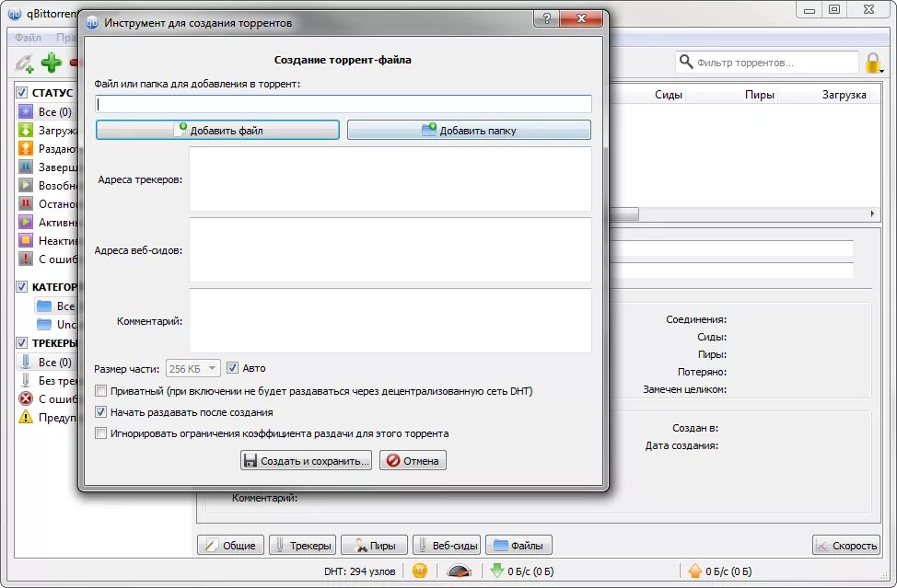
Task: Enable the Приватный torrent checkbox
Action: click(x=100, y=391)
